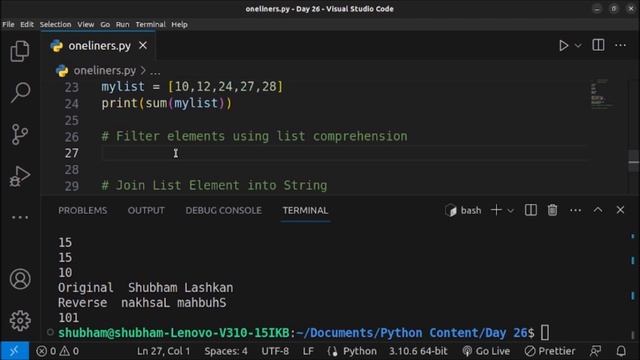Open the Go menu

click(x=105, y=24)
